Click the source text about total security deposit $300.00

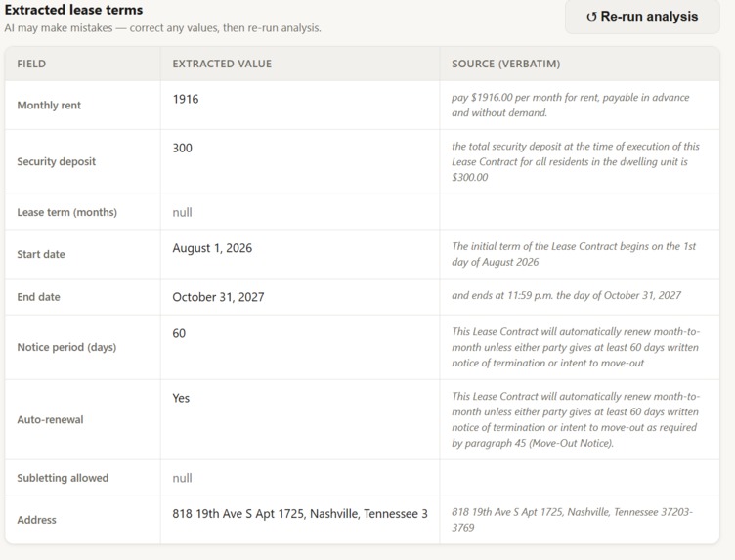pyautogui.click(x=576, y=161)
